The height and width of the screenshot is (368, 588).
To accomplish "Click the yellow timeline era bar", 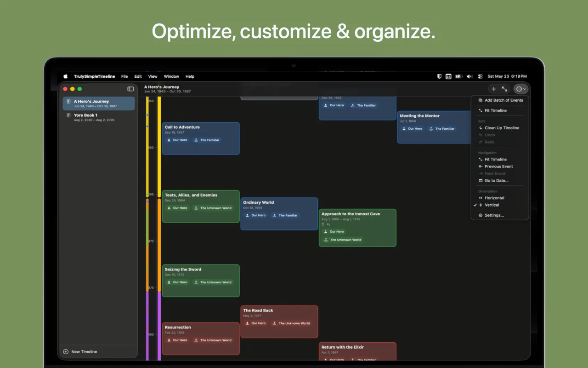I will [x=159, y=147].
